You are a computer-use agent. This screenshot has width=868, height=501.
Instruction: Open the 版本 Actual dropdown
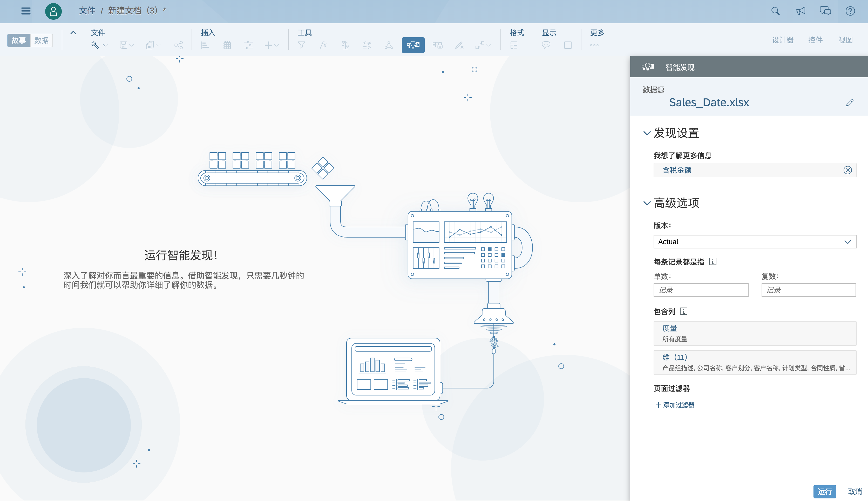755,242
